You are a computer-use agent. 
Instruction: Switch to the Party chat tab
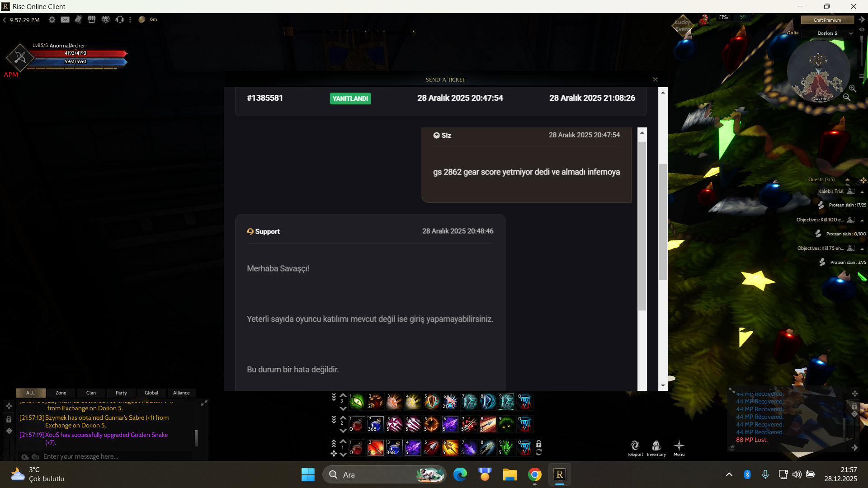pos(121,393)
